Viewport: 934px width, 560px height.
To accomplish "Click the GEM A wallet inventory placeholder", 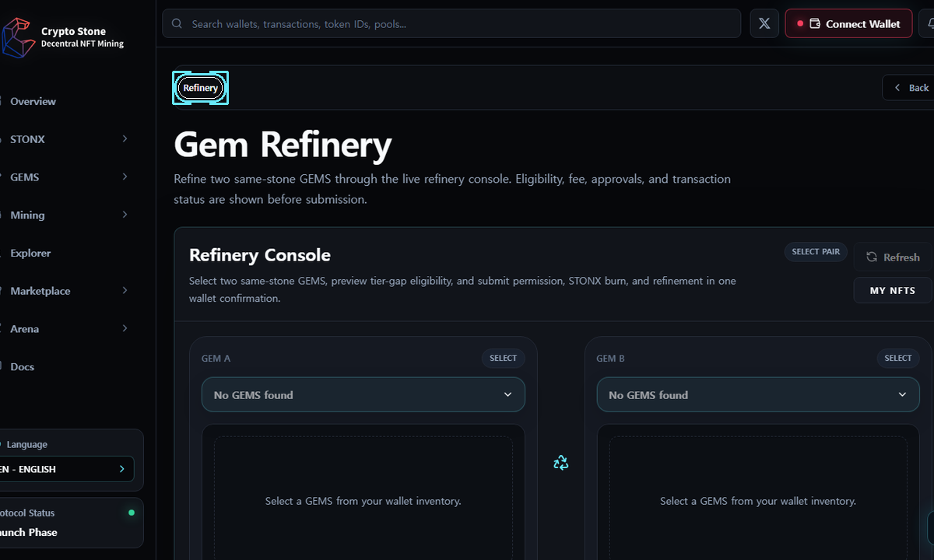I will [x=363, y=501].
